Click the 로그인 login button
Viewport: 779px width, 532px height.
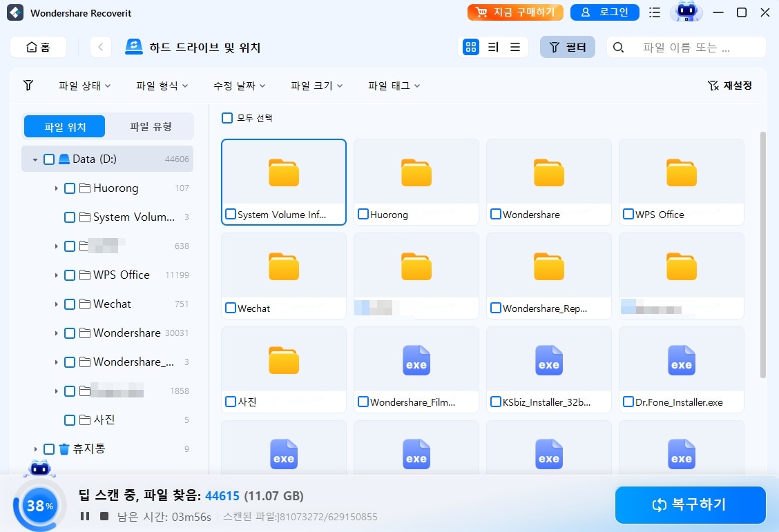[x=604, y=12]
